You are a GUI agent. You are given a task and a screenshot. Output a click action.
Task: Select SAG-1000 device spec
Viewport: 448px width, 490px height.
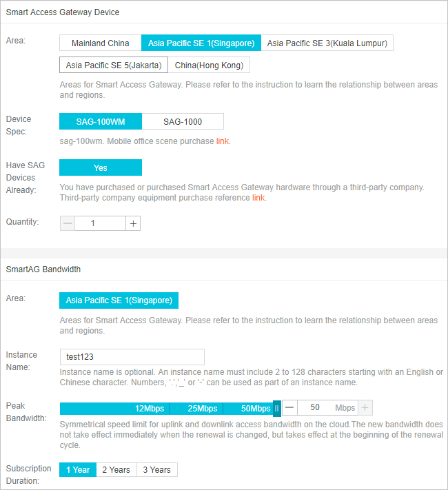click(183, 121)
